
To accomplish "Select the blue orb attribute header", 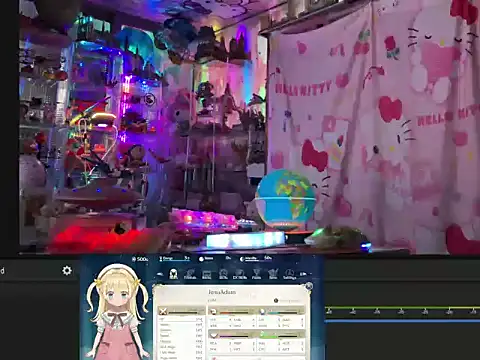I will click(x=281, y=312).
